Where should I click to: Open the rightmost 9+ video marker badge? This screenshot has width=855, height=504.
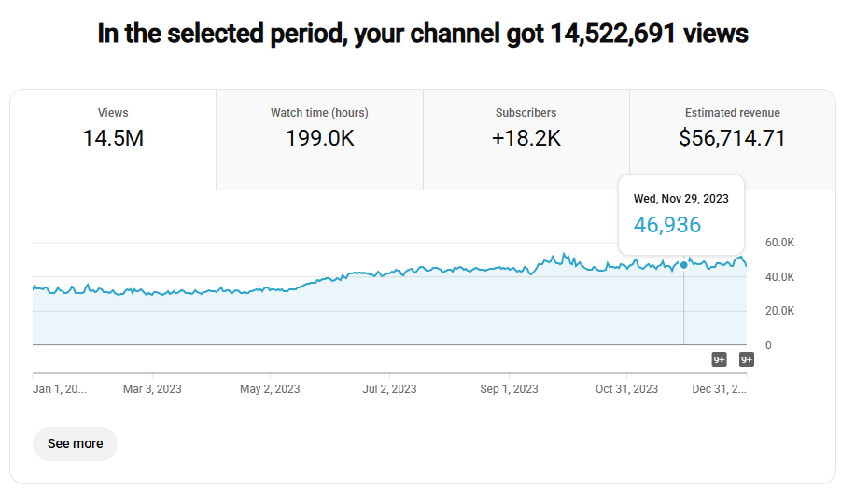(x=747, y=359)
